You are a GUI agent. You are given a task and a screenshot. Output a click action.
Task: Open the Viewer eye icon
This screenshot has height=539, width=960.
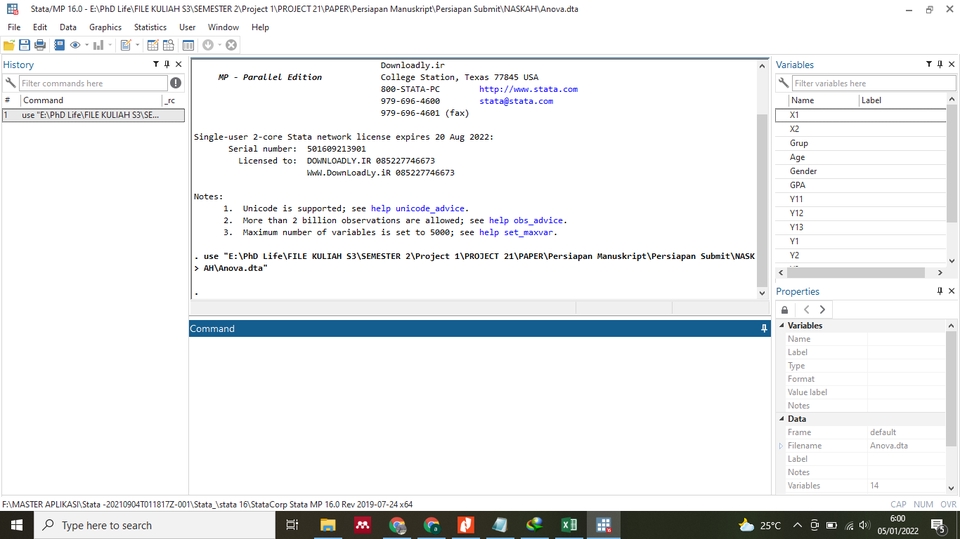[x=75, y=45]
